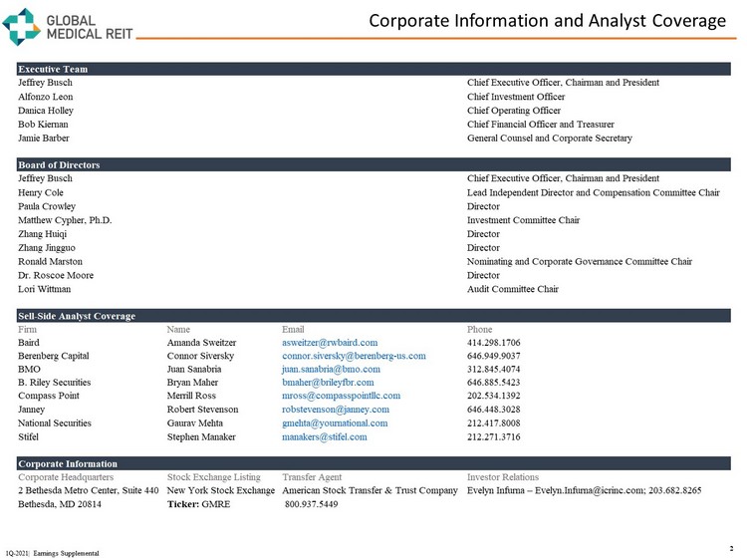
Task: Select Paula Crowley director name
Action: pos(47,206)
